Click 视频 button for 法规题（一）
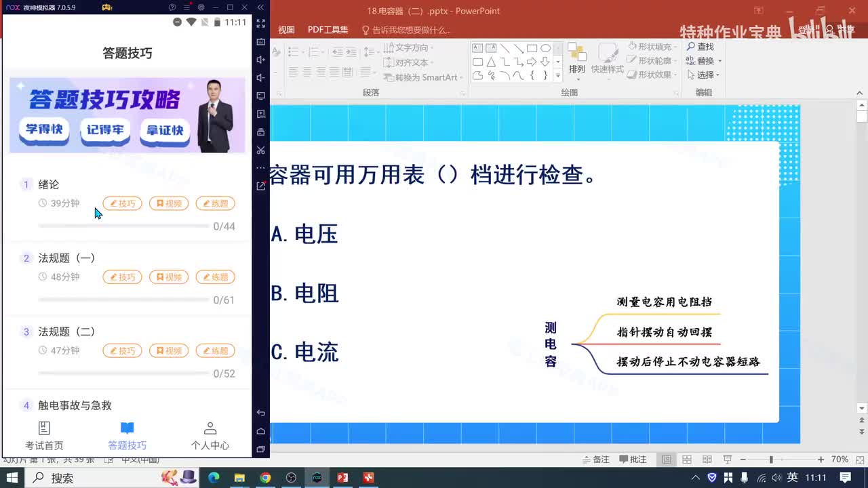868x488 pixels. tap(169, 277)
